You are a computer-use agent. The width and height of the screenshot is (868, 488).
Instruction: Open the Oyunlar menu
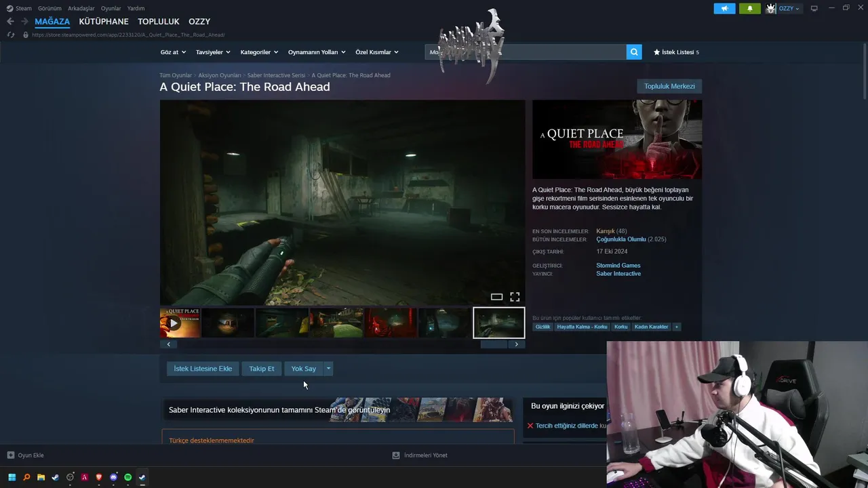(x=111, y=8)
